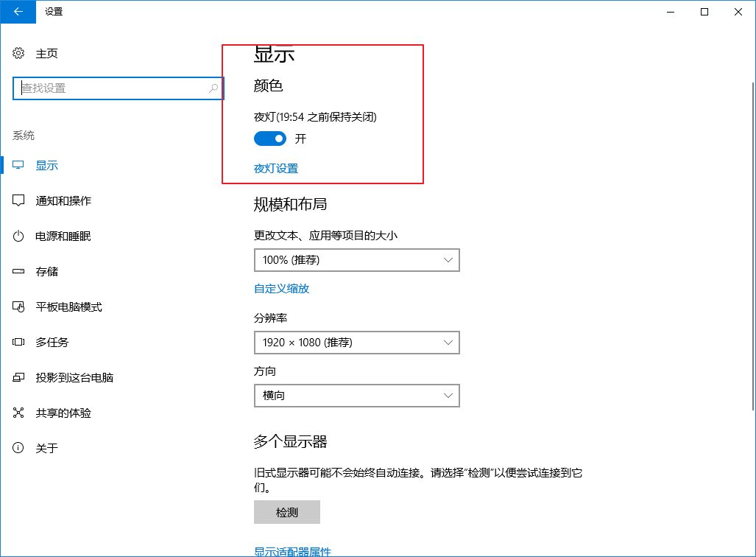The image size is (756, 557).
Task: Open the 1920 × 1080 resolution dropdown
Action: [x=357, y=343]
